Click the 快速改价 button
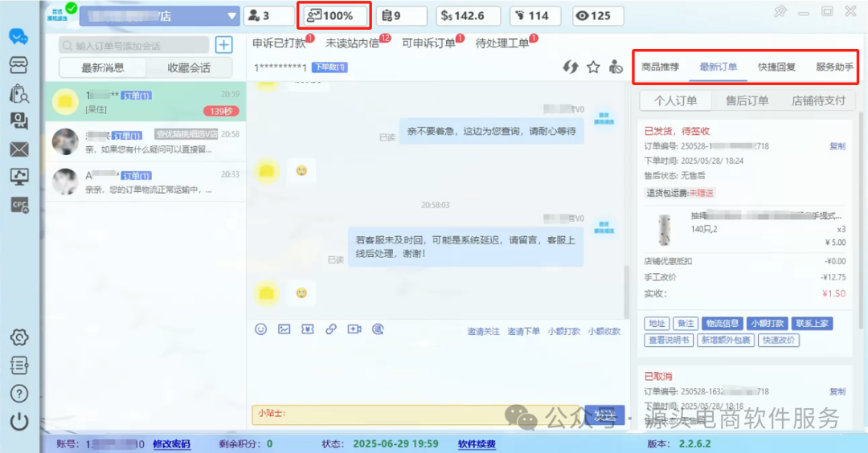Image resolution: width=868 pixels, height=453 pixels. coord(778,341)
